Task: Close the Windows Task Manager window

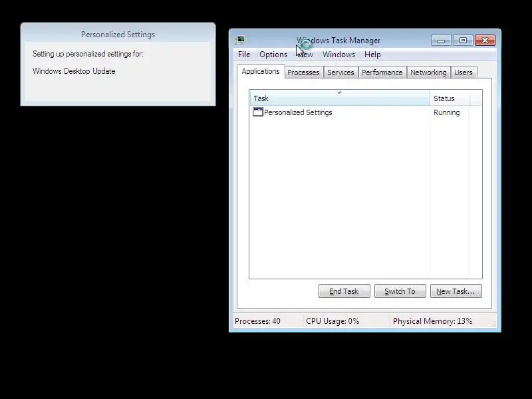Action: (x=485, y=41)
